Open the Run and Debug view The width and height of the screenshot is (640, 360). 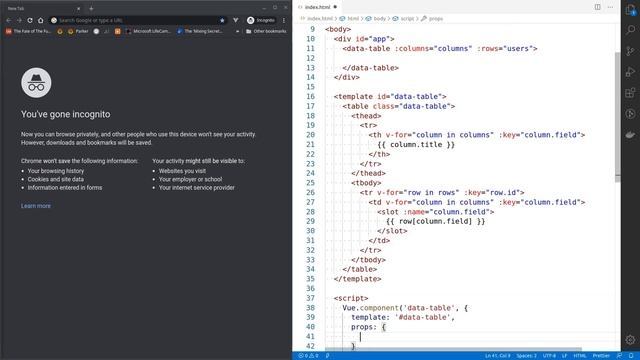pos(631,72)
